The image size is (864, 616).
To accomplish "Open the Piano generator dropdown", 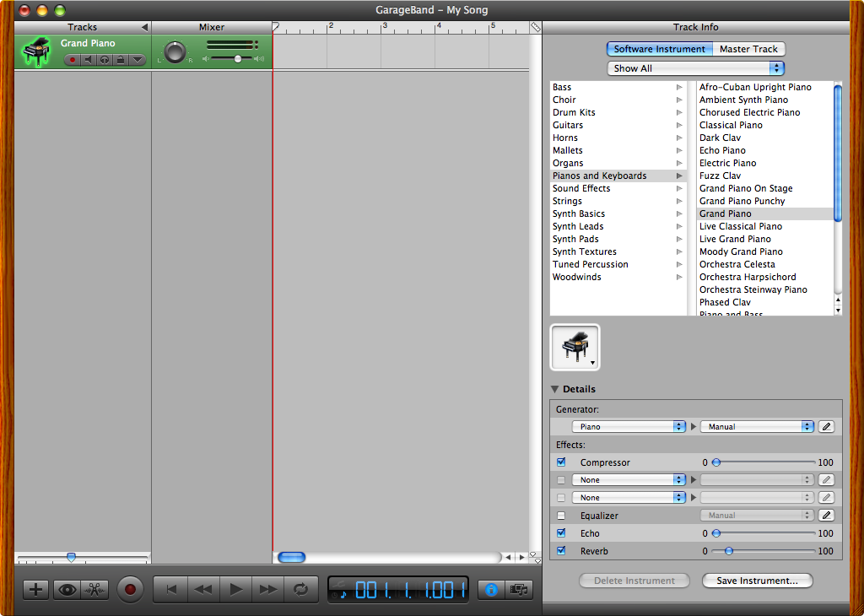I will click(629, 427).
